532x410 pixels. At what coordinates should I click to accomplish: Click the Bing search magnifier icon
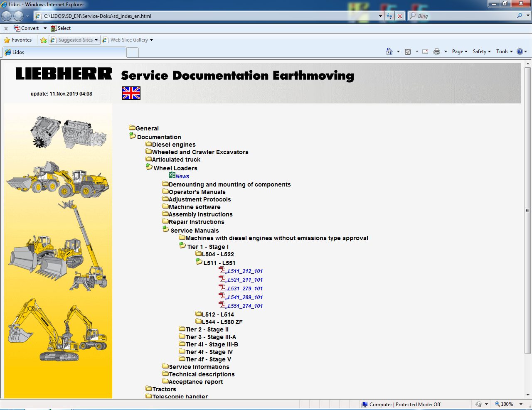point(520,16)
